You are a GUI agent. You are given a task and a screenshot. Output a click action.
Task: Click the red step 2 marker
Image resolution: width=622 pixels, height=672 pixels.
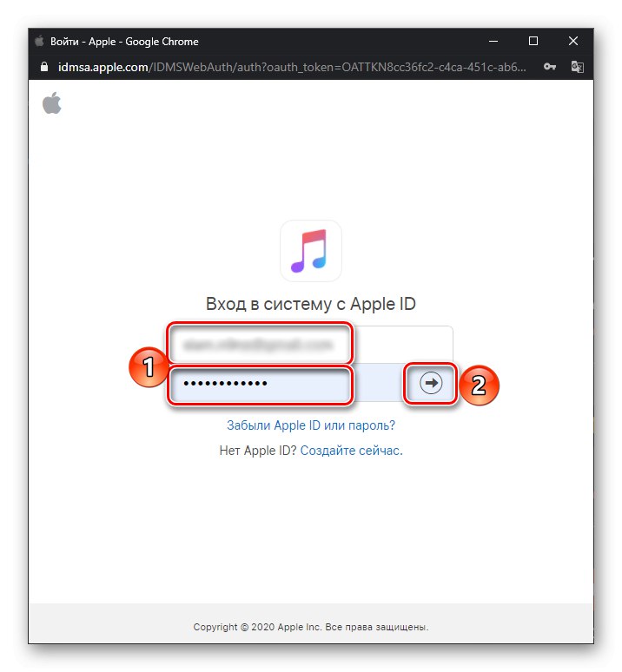[x=479, y=385]
